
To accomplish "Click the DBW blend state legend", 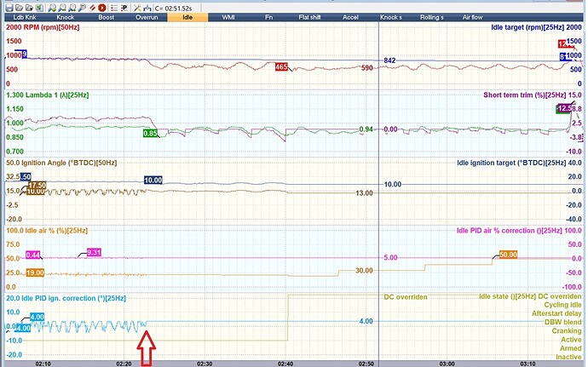I will coord(563,322).
